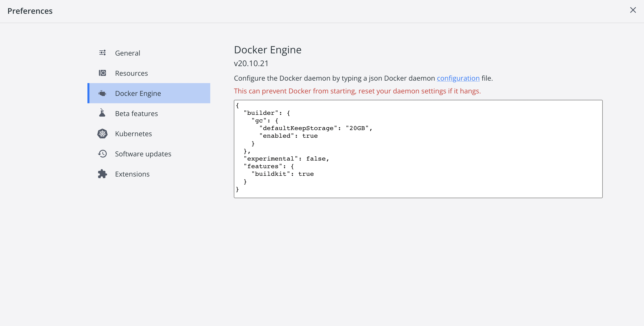The height and width of the screenshot is (326, 644).
Task: Click the Extensions puzzle piece icon
Action: click(x=102, y=174)
